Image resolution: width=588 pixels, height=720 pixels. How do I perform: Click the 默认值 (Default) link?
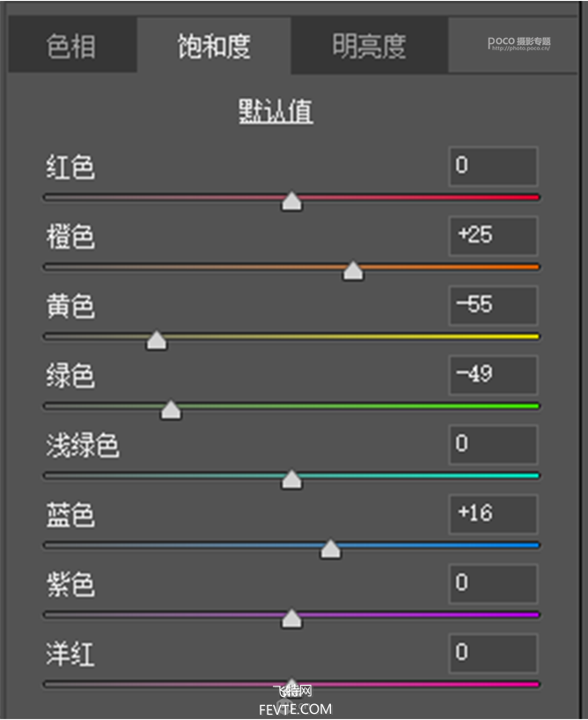point(276,112)
